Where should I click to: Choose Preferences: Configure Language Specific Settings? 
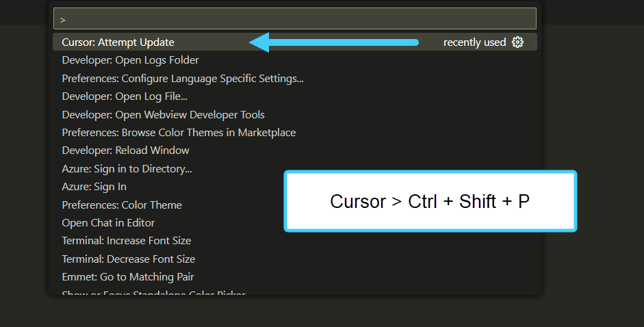(x=294, y=78)
